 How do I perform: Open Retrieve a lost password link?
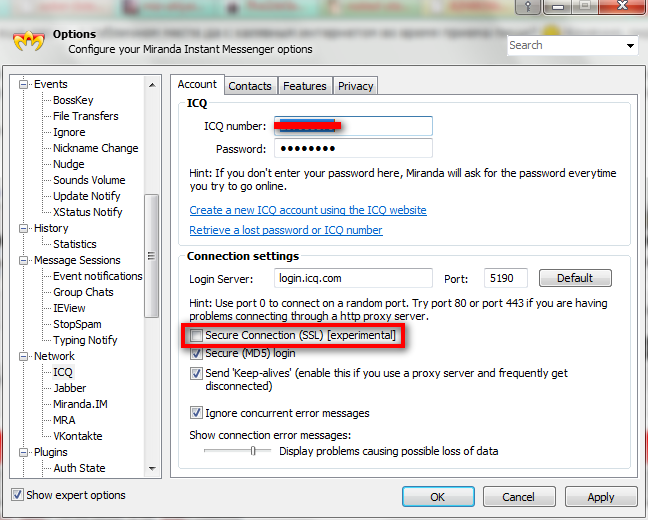[x=286, y=230]
